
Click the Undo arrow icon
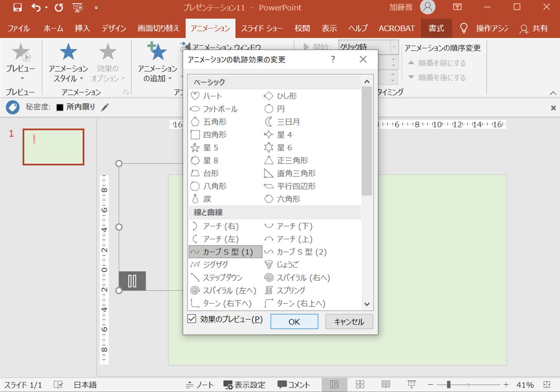point(36,7)
